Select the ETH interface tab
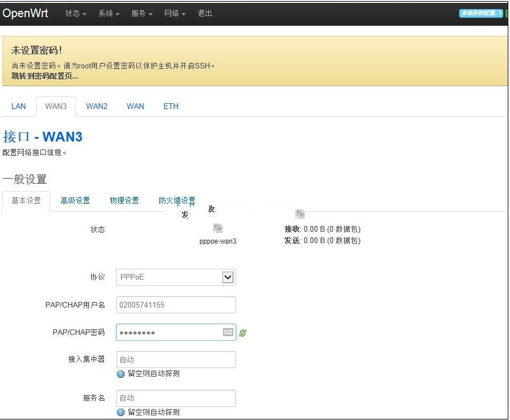Viewport: 510px width, 420px height. [x=171, y=106]
